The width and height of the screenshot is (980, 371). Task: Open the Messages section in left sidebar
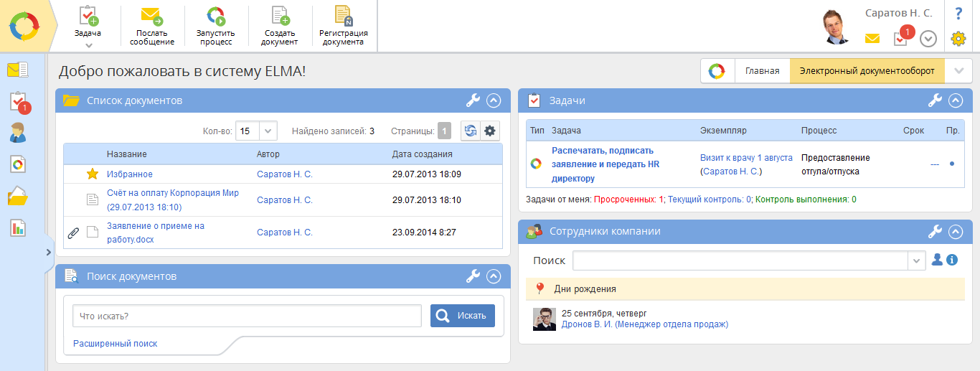pyautogui.click(x=17, y=70)
